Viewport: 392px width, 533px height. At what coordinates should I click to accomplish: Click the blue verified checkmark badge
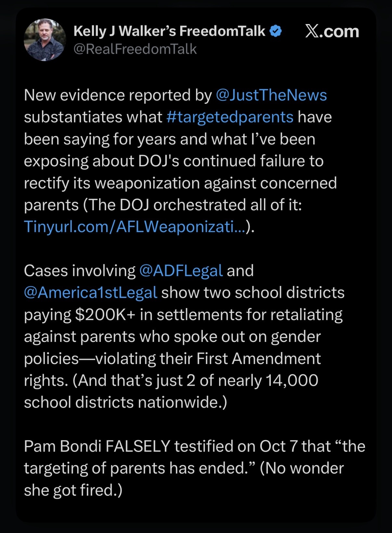276,32
